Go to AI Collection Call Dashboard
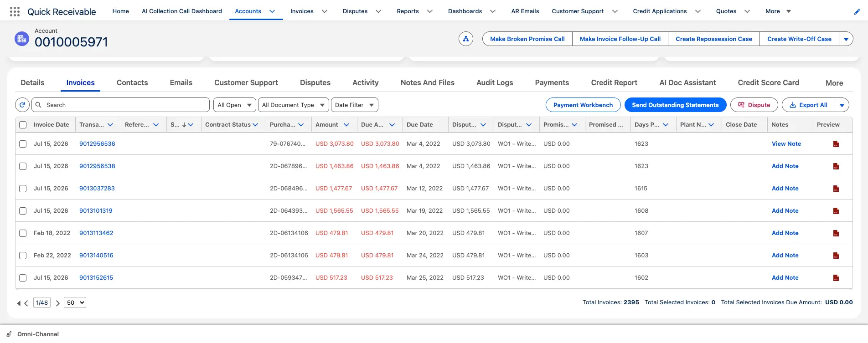Viewport: 868px width, 343px height. (x=182, y=11)
